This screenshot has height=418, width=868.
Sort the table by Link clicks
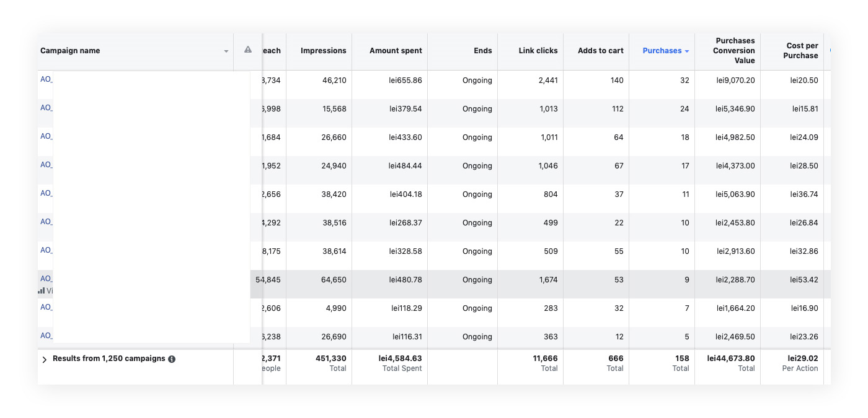point(538,51)
